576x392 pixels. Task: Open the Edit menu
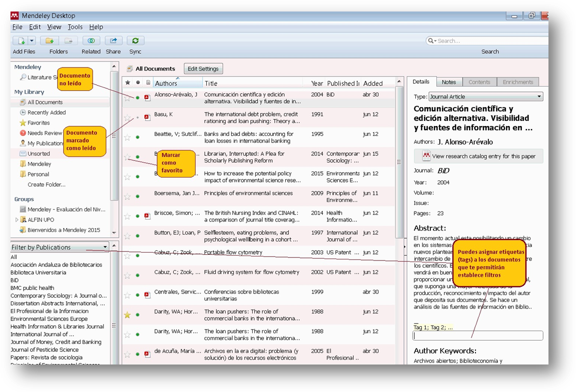[x=35, y=27]
